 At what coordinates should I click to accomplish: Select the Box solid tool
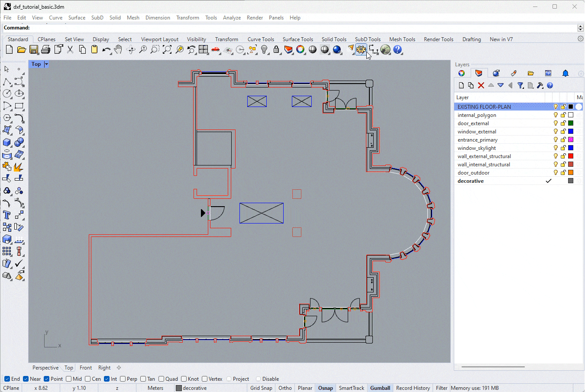click(7, 143)
